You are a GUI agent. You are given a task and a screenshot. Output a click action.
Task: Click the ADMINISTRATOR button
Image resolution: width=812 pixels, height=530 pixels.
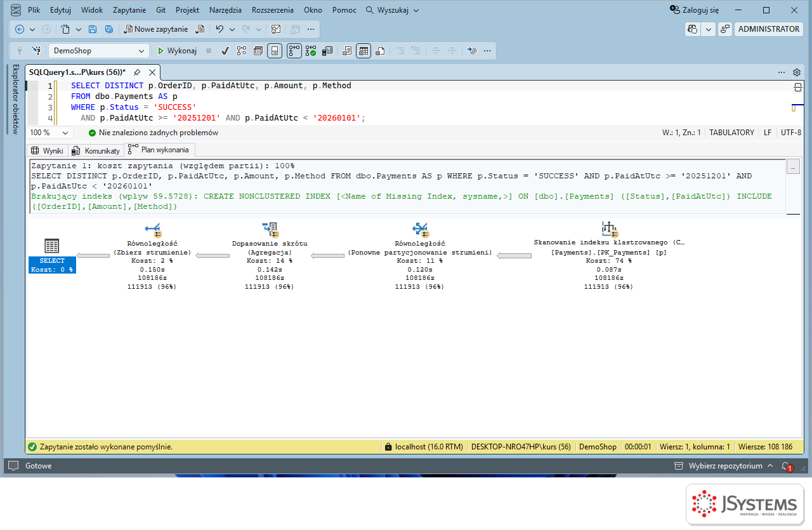click(x=769, y=29)
